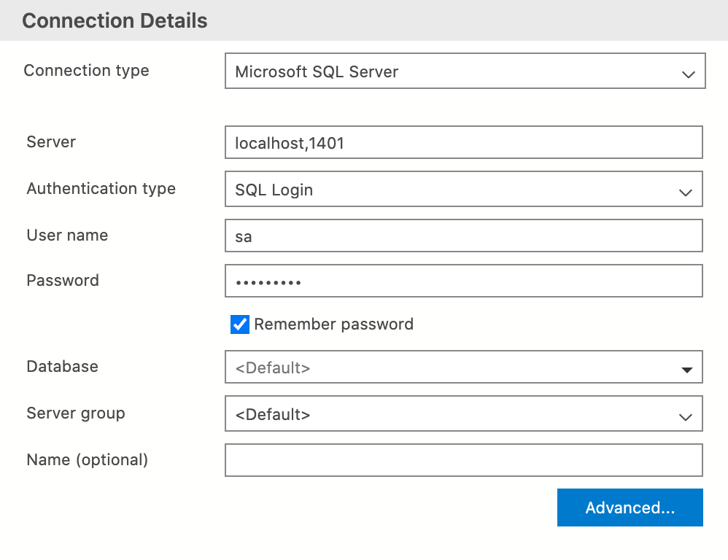Click the empty Name optional field

point(464,460)
